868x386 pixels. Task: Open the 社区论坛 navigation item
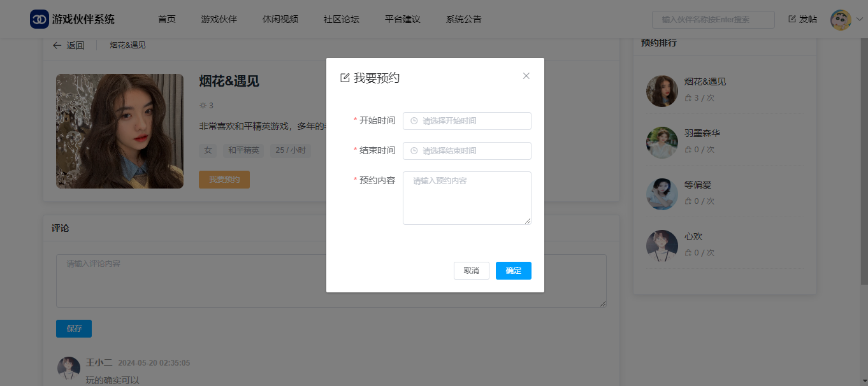coord(342,19)
